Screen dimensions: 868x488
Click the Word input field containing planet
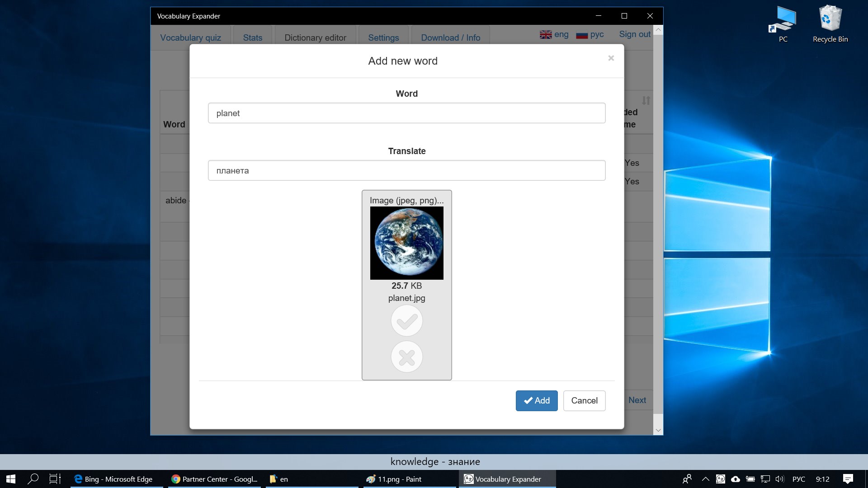pyautogui.click(x=406, y=113)
